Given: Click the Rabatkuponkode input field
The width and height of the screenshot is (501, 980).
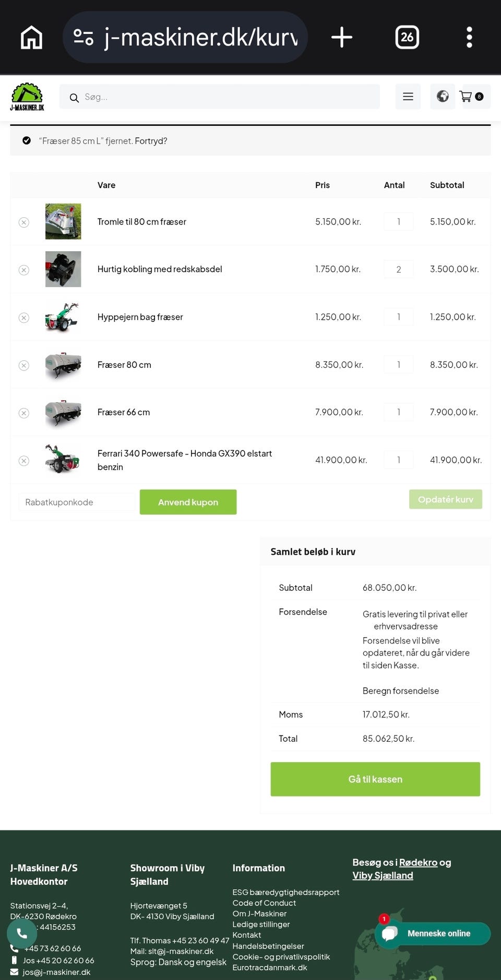Looking at the screenshot, I should [77, 502].
